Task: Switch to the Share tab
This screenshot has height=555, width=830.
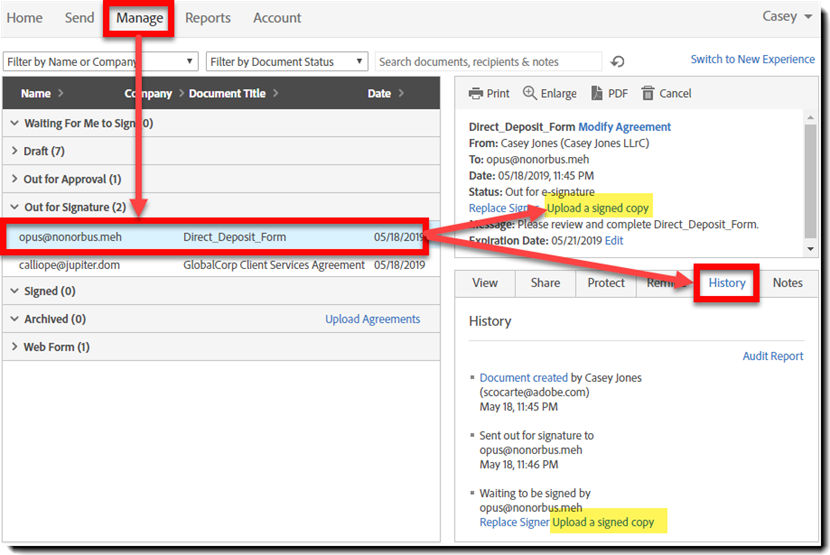Action: coord(545,283)
